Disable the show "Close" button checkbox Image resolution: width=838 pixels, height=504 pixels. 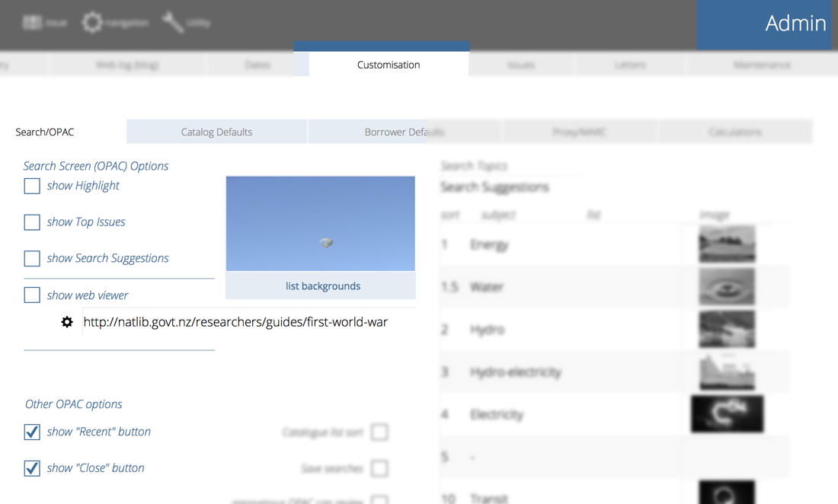[32, 468]
